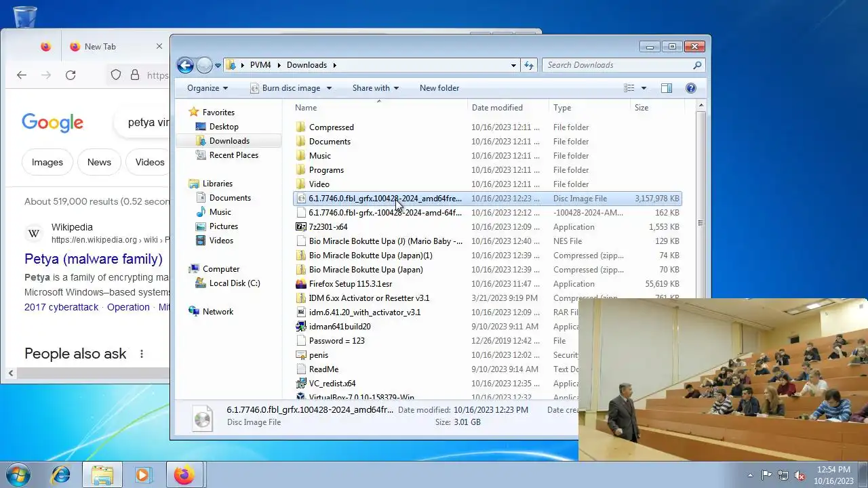Open Documents library in navigation pane
The image size is (868, 488).
tap(230, 198)
